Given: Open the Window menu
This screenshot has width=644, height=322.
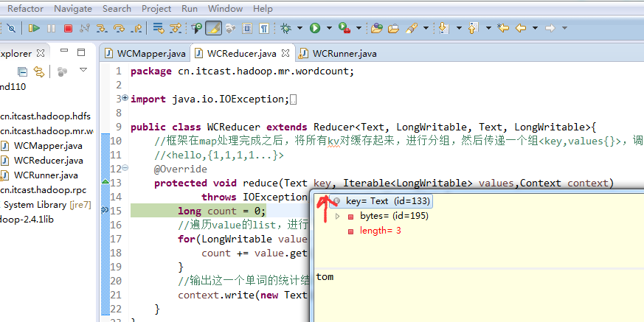Looking at the screenshot, I should tap(225, 8).
